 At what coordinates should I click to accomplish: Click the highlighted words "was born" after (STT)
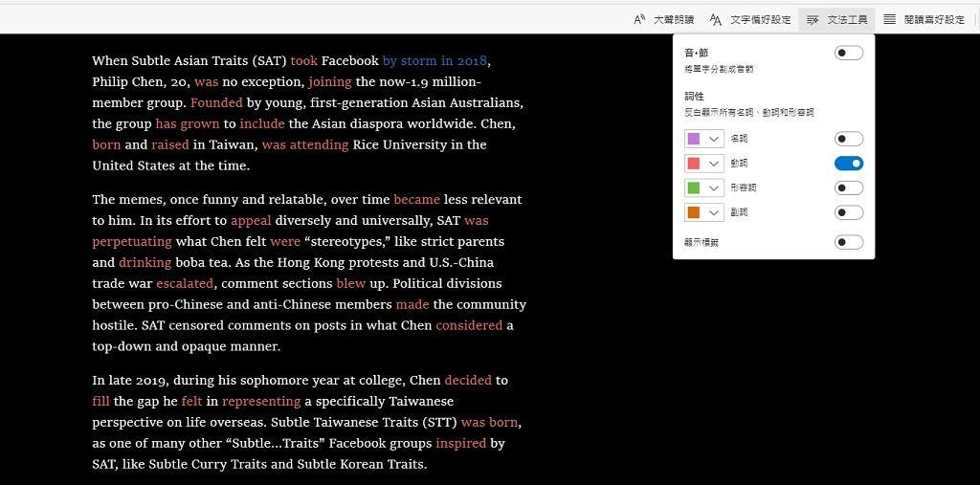(x=489, y=422)
